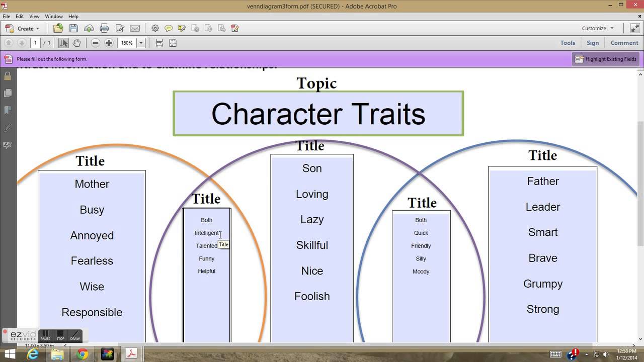
Task: Choose the Select tool cursor icon
Action: [x=63, y=43]
